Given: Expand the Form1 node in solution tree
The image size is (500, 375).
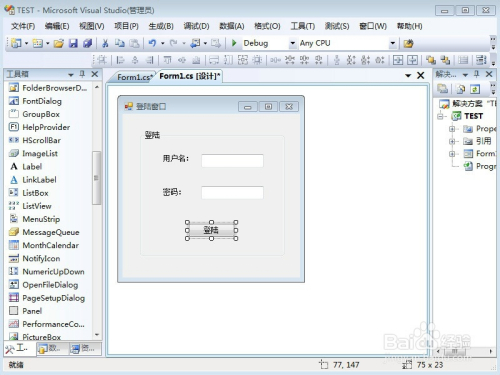Looking at the screenshot, I should [x=452, y=154].
